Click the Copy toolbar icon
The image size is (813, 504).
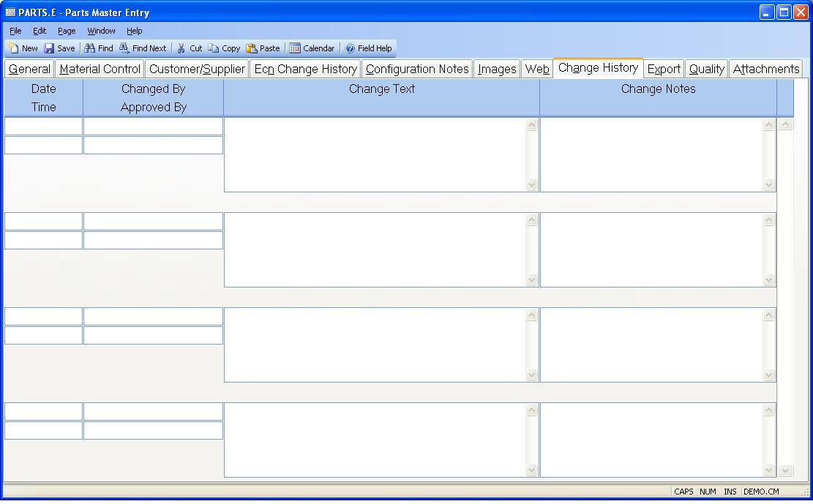coord(214,48)
